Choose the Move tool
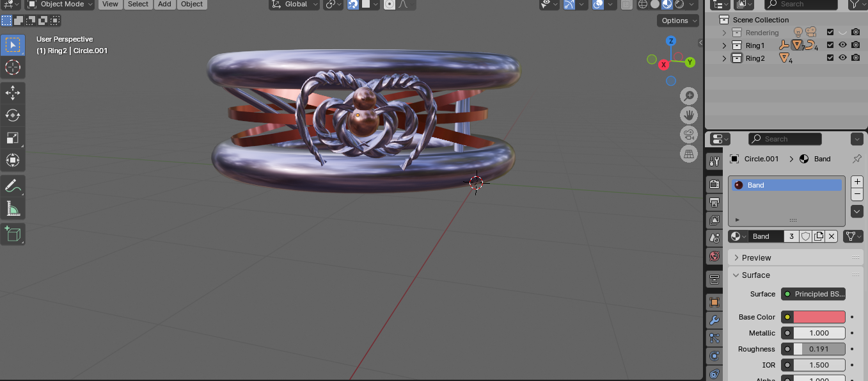Screen dimensions: 868x381 coord(13,93)
